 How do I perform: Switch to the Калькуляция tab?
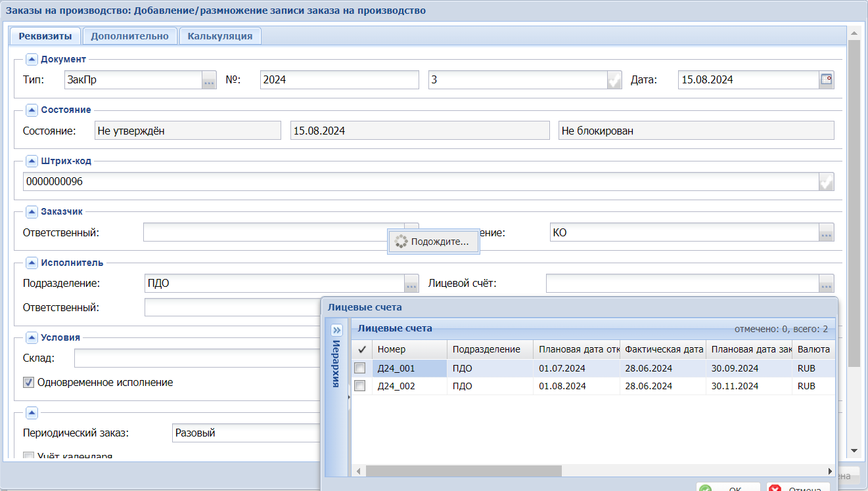[x=220, y=36]
